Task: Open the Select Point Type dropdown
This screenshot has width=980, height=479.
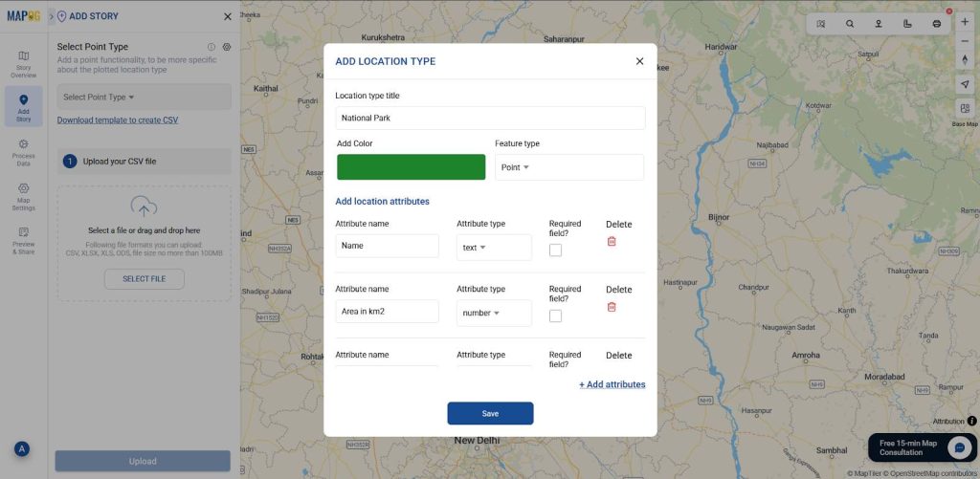Action: [x=144, y=97]
